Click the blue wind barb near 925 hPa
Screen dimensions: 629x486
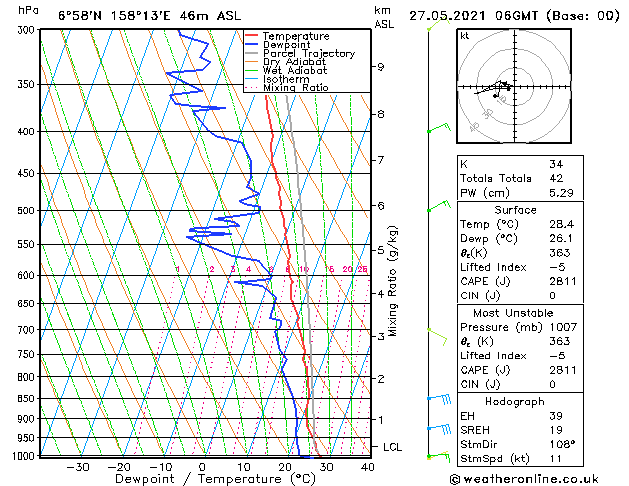(439, 429)
